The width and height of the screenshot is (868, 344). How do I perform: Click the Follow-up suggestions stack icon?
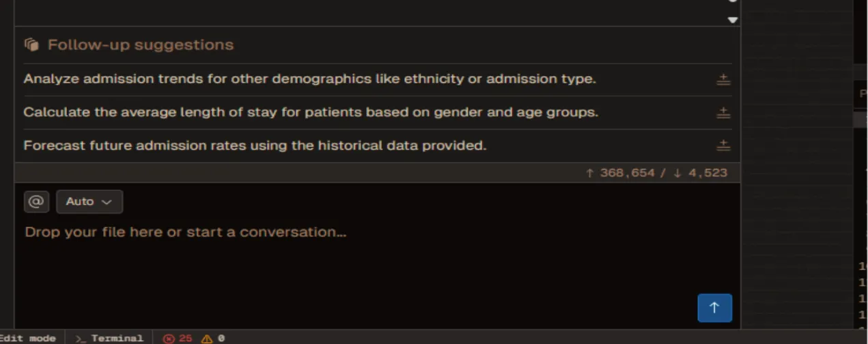(31, 45)
